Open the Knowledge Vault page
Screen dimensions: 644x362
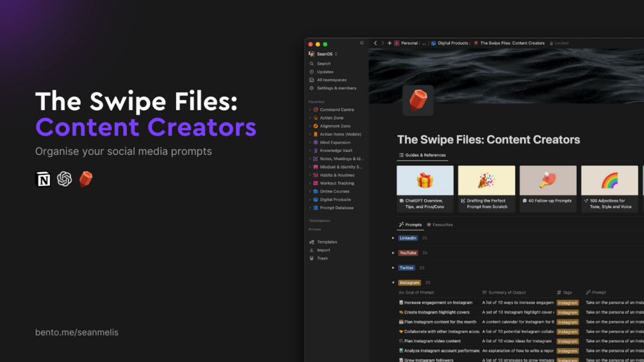[x=337, y=151]
